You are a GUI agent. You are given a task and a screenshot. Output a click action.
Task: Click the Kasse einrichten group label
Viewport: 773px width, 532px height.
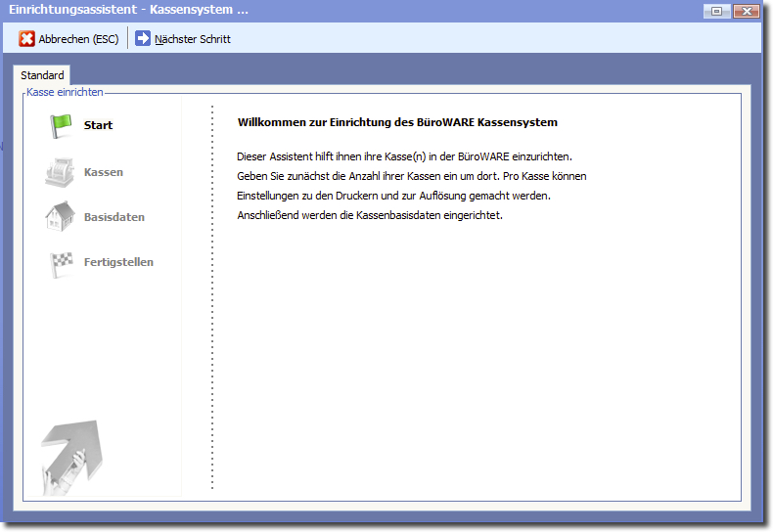(x=65, y=93)
